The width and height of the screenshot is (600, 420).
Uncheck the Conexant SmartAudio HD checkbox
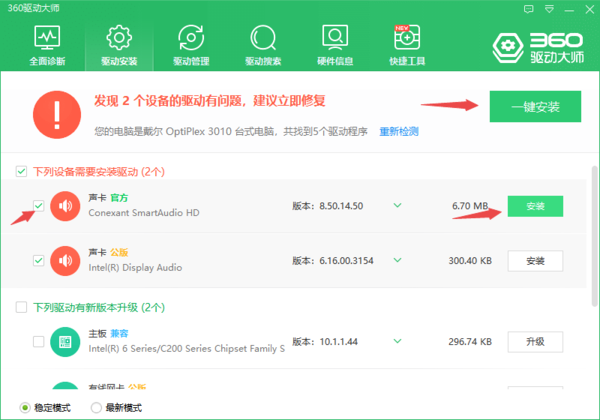coord(38,206)
